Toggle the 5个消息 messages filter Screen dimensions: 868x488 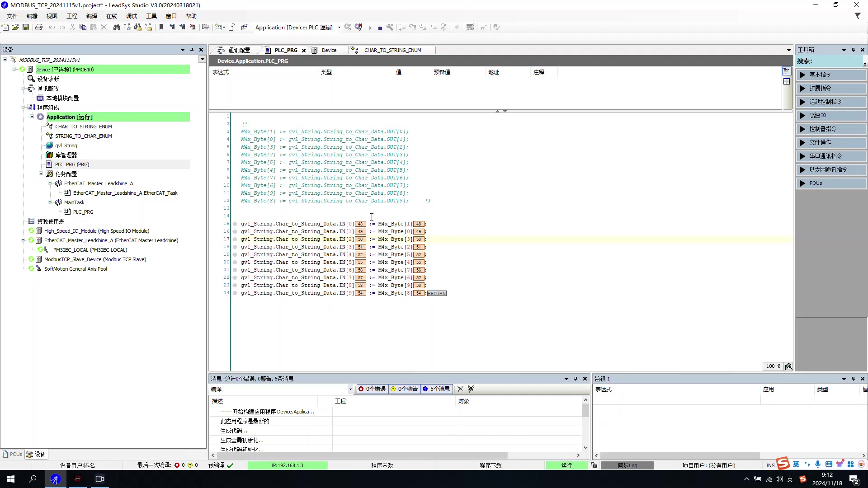[436, 389]
